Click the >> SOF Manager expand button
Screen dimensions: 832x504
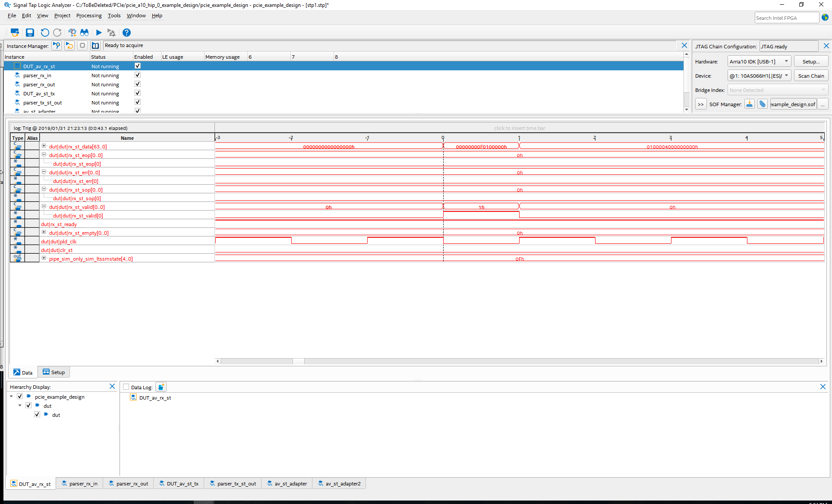[x=700, y=104]
